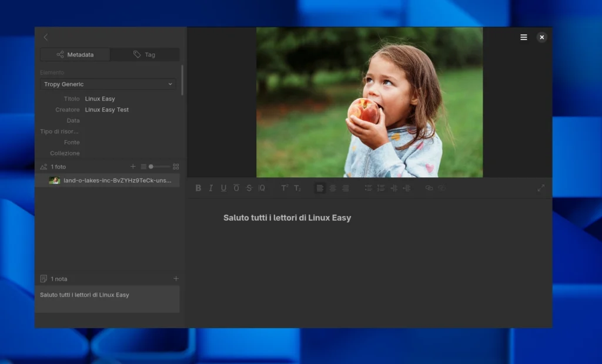Apply superscript formatting

tap(285, 188)
